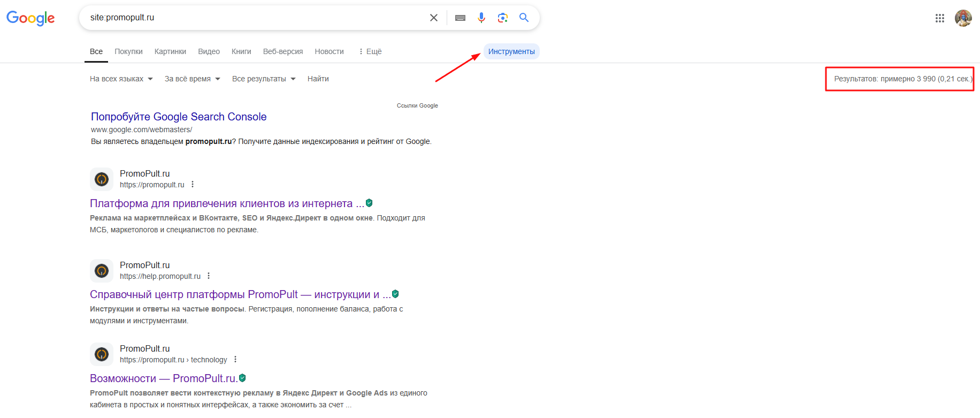This screenshot has width=980, height=418.
Task: Open three-dot menu beside technology result
Action: coord(235,360)
